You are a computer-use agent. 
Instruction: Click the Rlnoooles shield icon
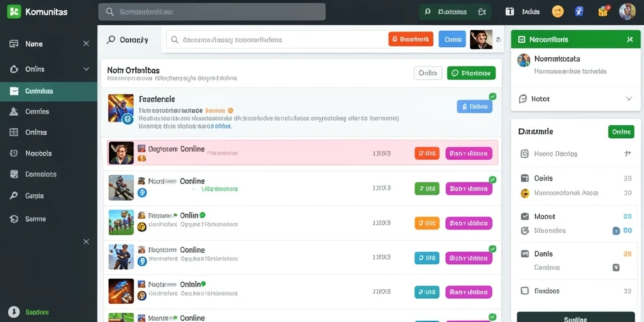(525, 230)
